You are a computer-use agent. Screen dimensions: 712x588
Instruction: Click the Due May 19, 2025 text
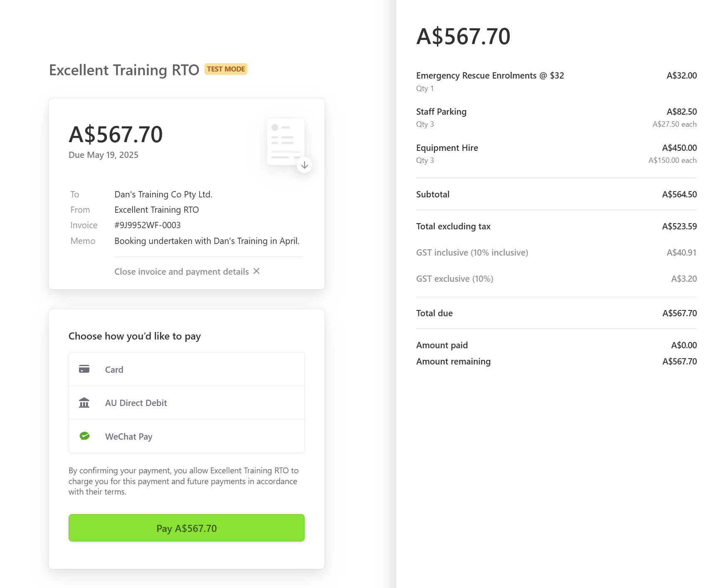tap(103, 155)
